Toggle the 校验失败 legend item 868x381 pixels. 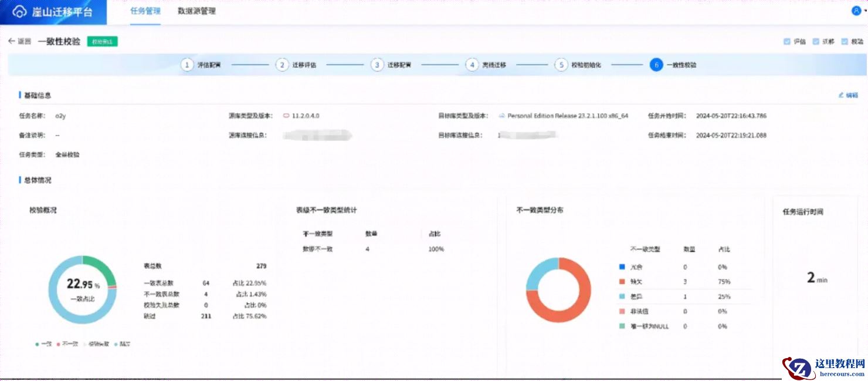click(96, 344)
